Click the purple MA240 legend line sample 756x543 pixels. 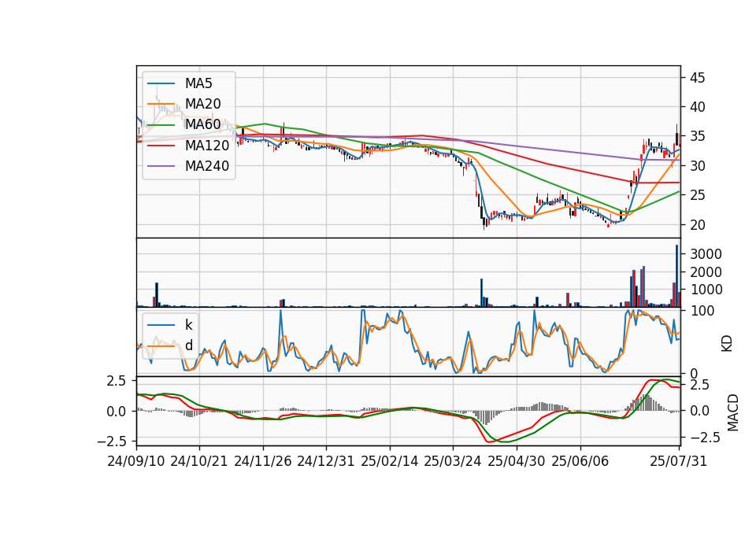point(161,166)
